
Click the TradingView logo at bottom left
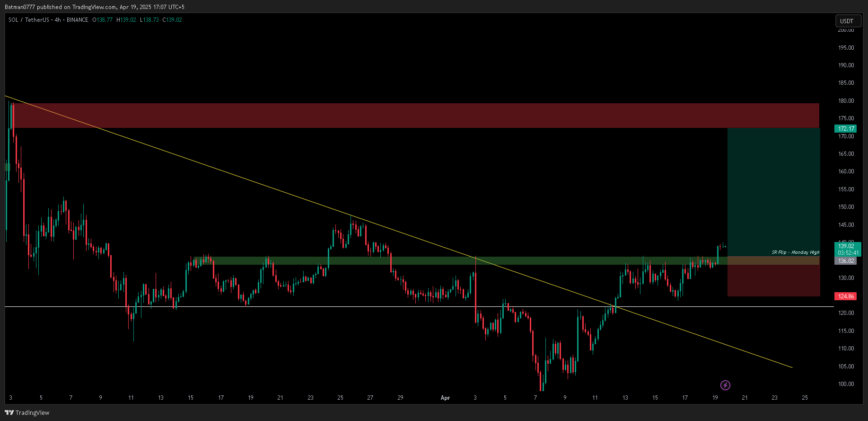click(27, 412)
